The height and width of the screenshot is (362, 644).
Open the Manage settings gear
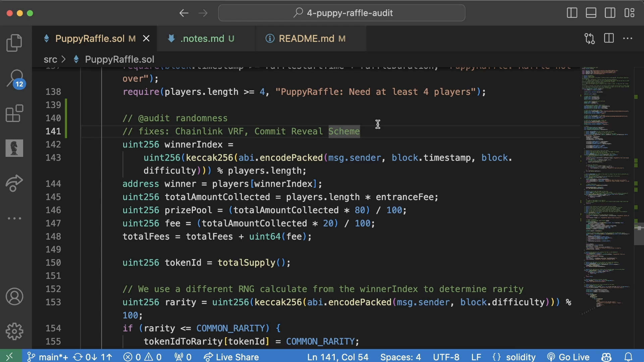click(x=14, y=331)
